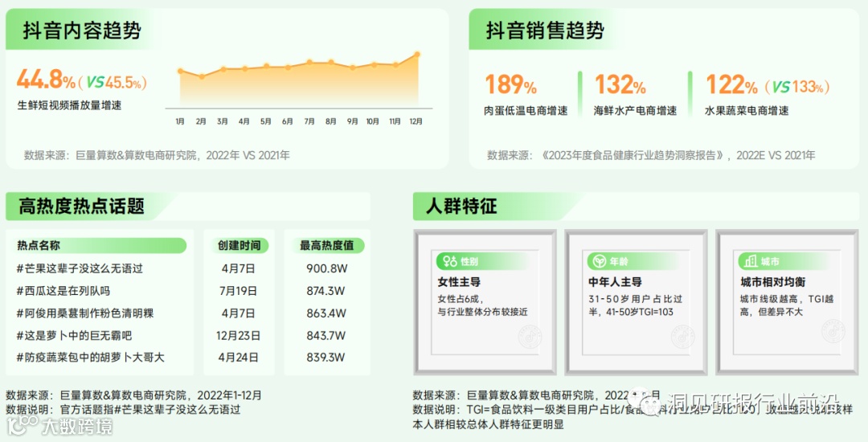Image resolution: width=868 pixels, height=442 pixels.
Task: Click the 843.7W heat value
Action: click(326, 336)
